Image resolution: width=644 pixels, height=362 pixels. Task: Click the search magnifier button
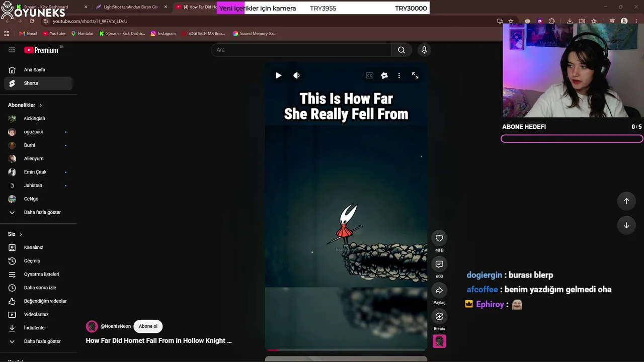[x=401, y=50]
